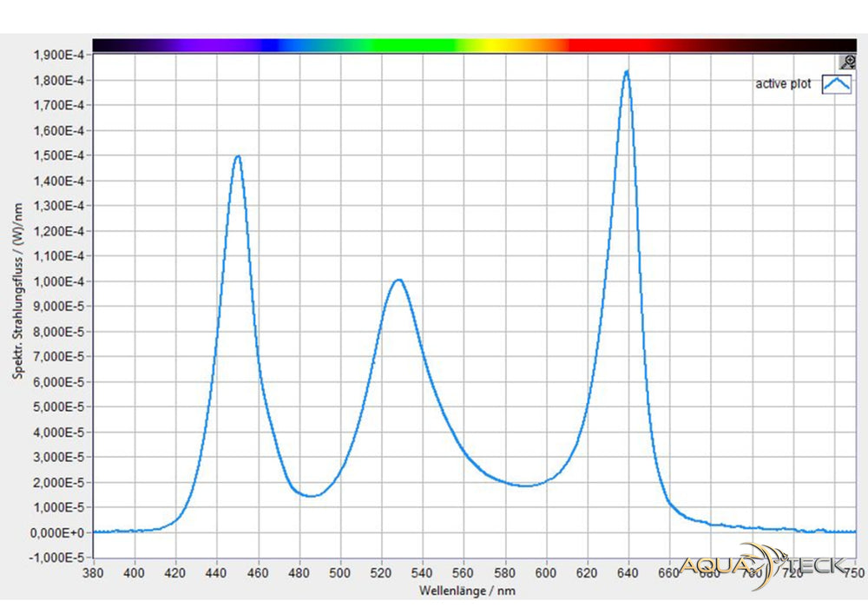Select the active plot curve icon
Screen dimensions: 868x608
(x=836, y=83)
